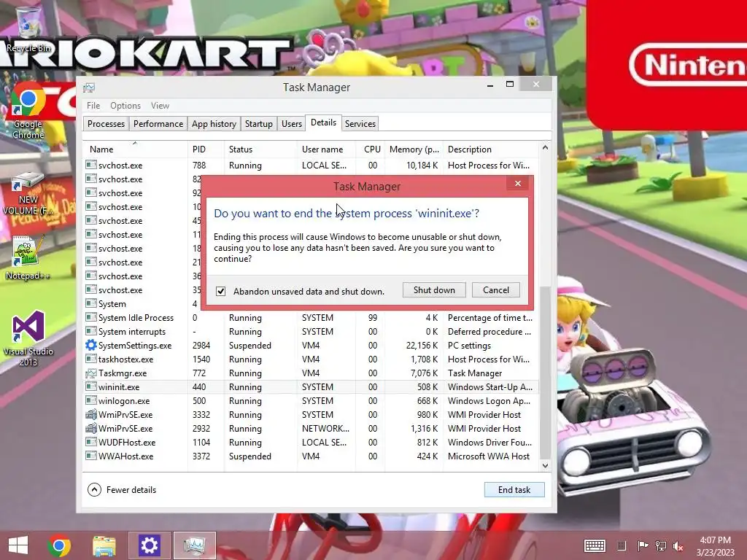Open PC settings gear in taskbar
This screenshot has width=747, height=560.
click(149, 545)
